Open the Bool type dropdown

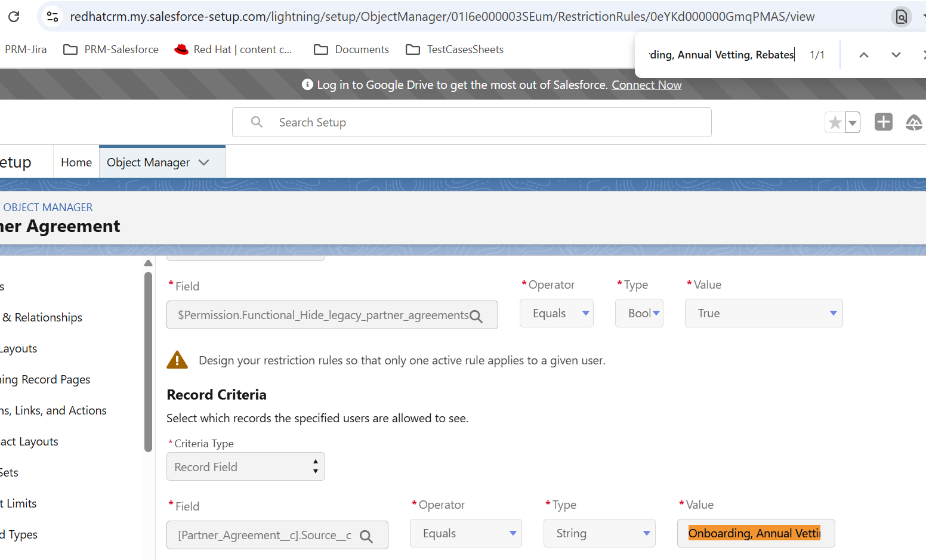[x=639, y=313]
